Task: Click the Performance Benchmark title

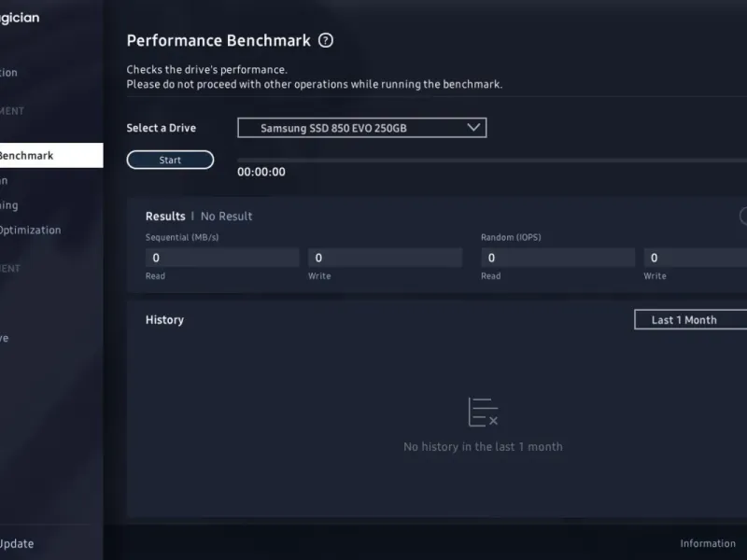Action: point(218,40)
